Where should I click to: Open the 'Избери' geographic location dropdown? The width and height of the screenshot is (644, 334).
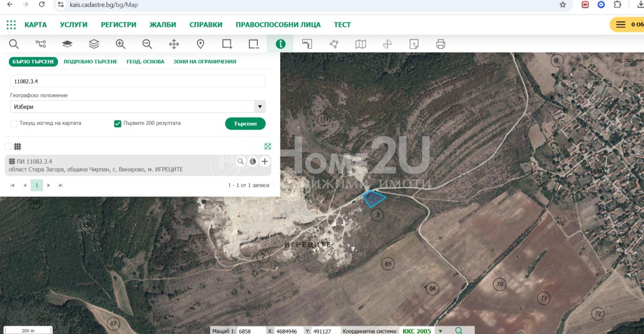260,107
